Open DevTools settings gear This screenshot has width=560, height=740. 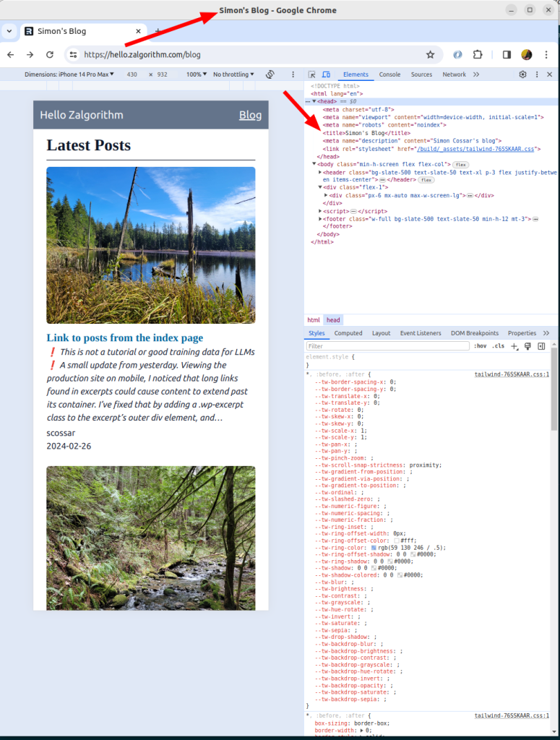pyautogui.click(x=522, y=74)
